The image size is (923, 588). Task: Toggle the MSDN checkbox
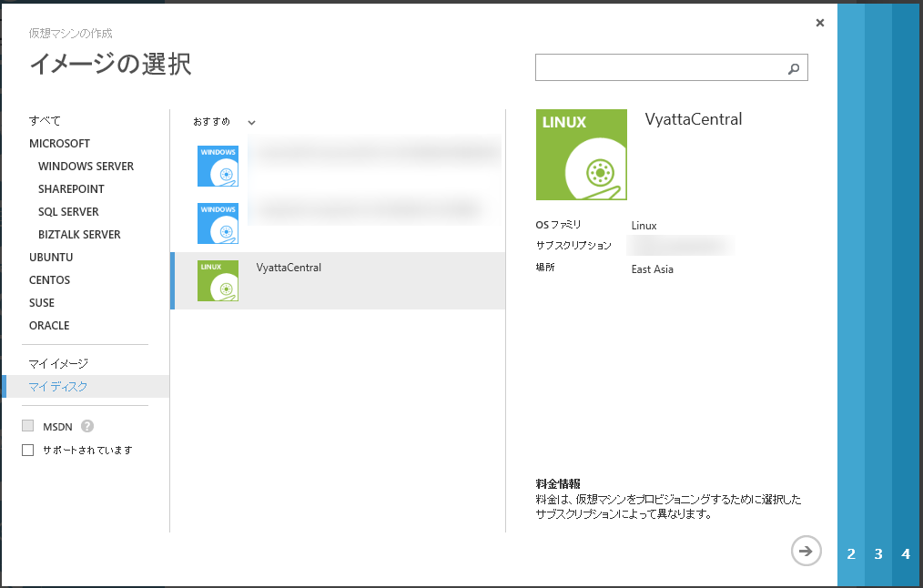27,426
